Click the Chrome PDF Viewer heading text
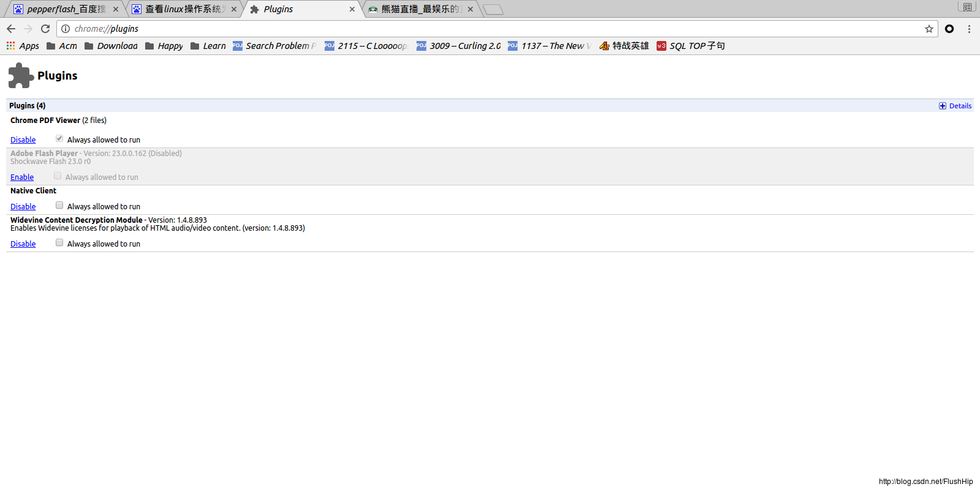This screenshot has width=980, height=492. 45,121
